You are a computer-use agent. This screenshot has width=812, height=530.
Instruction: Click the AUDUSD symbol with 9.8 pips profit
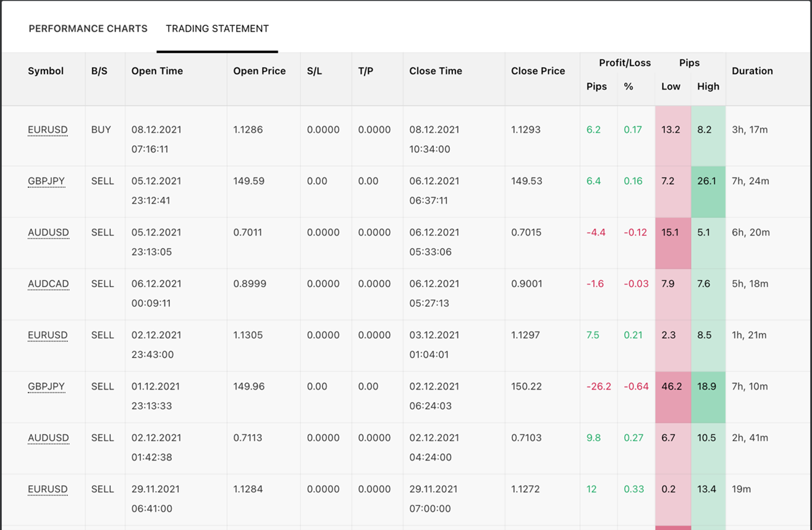[48, 438]
